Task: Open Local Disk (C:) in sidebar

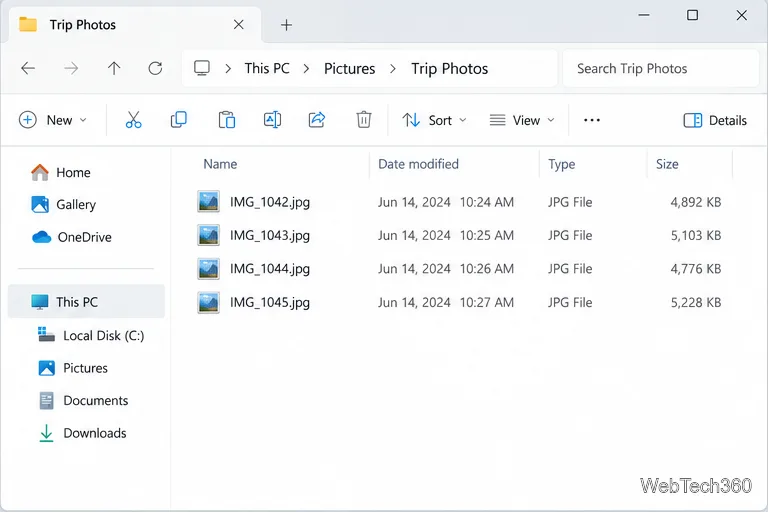Action: [x=91, y=335]
